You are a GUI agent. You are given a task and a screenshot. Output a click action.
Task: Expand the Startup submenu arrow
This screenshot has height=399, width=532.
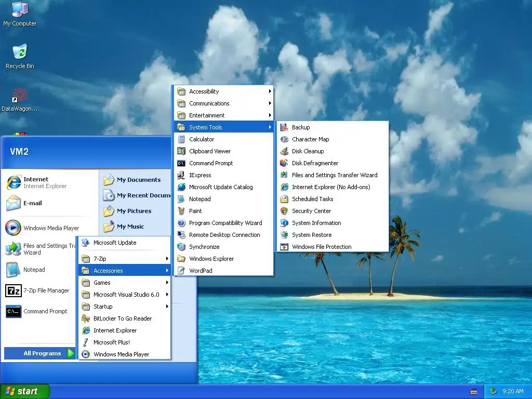pyautogui.click(x=167, y=307)
